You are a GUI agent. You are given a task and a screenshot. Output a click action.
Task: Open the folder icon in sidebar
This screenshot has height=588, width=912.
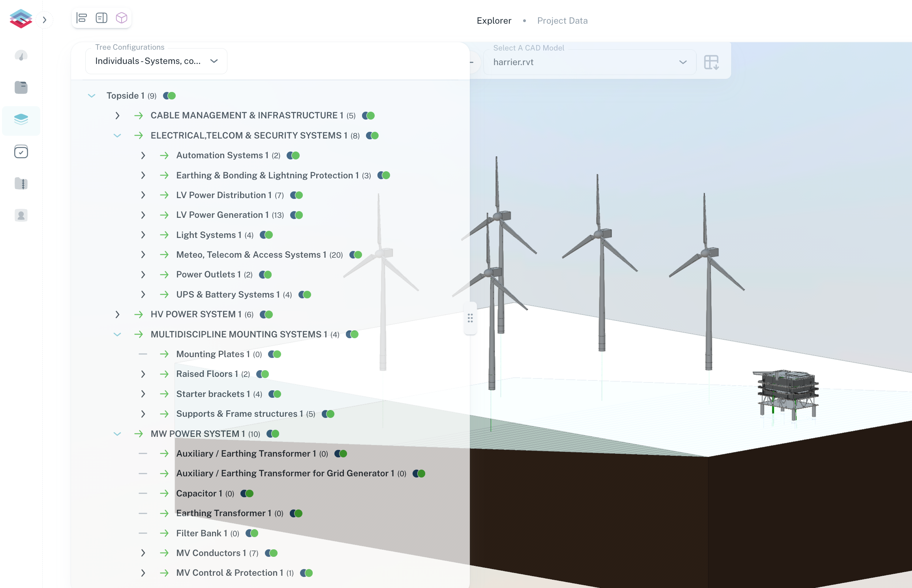21,87
